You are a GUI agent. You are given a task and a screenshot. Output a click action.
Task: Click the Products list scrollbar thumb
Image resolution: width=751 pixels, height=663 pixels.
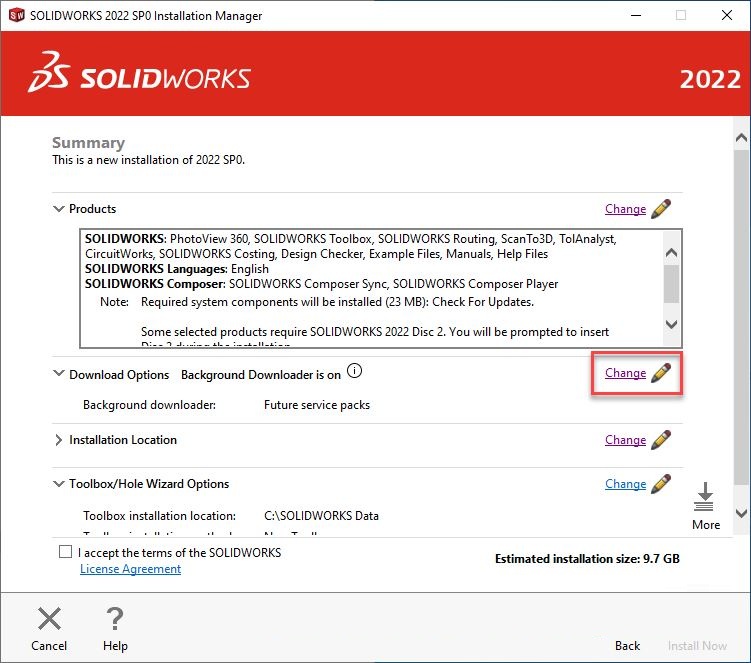[x=671, y=284]
